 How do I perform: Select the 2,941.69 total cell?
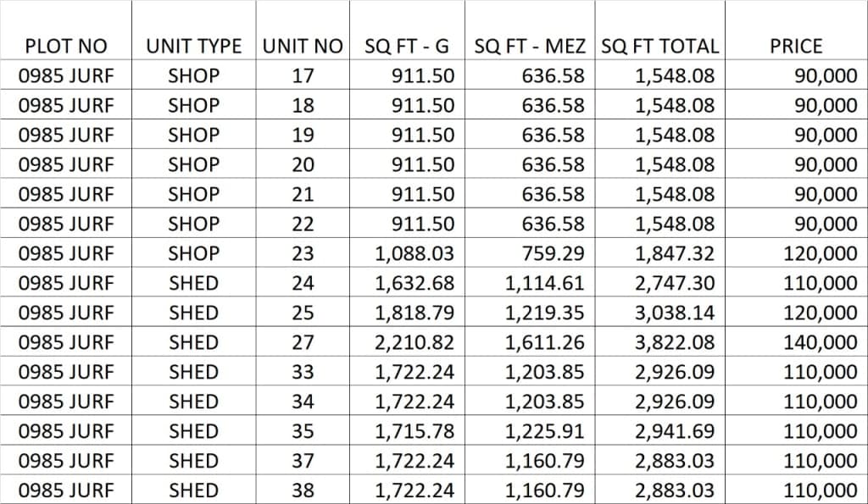tap(674, 431)
